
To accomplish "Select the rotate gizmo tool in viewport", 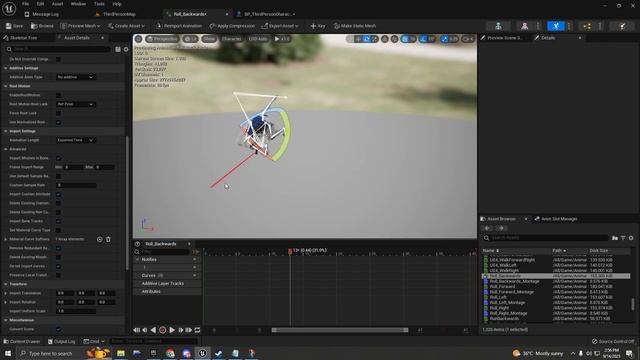I will tap(367, 39).
